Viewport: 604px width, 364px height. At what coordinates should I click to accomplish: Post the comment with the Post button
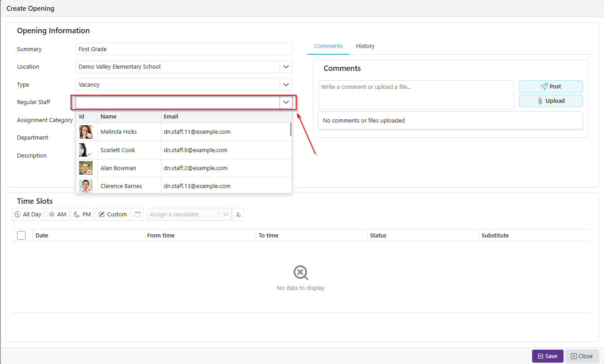click(551, 87)
